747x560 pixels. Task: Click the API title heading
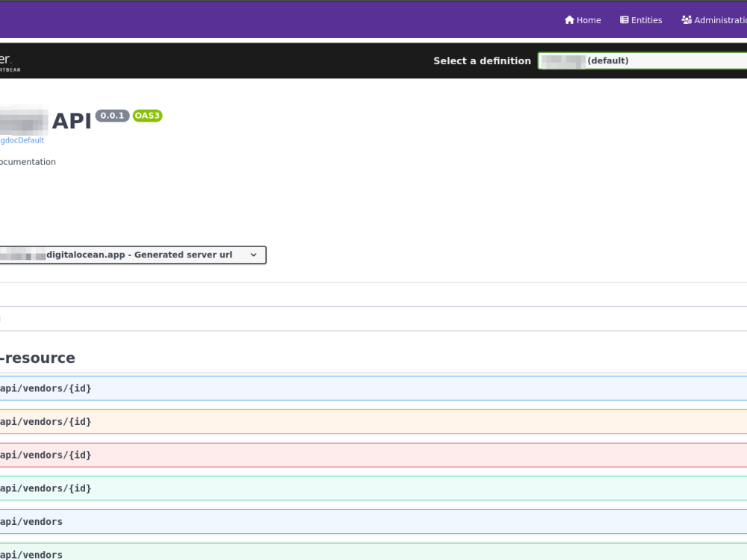pos(72,121)
